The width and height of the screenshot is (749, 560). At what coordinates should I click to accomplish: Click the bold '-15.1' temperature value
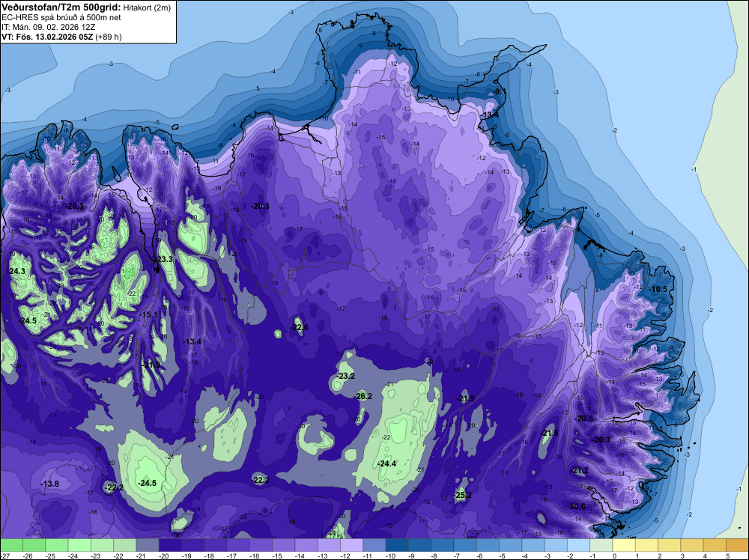point(148,314)
